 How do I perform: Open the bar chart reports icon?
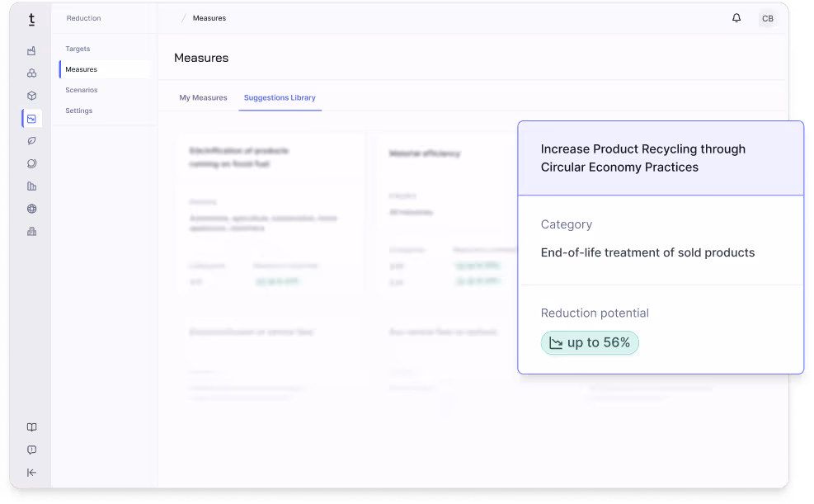[x=31, y=186]
